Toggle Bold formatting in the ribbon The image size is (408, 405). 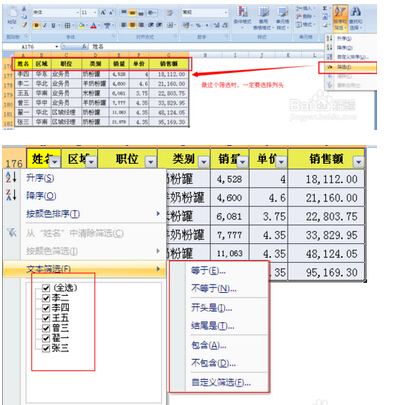pyautogui.click(x=36, y=25)
